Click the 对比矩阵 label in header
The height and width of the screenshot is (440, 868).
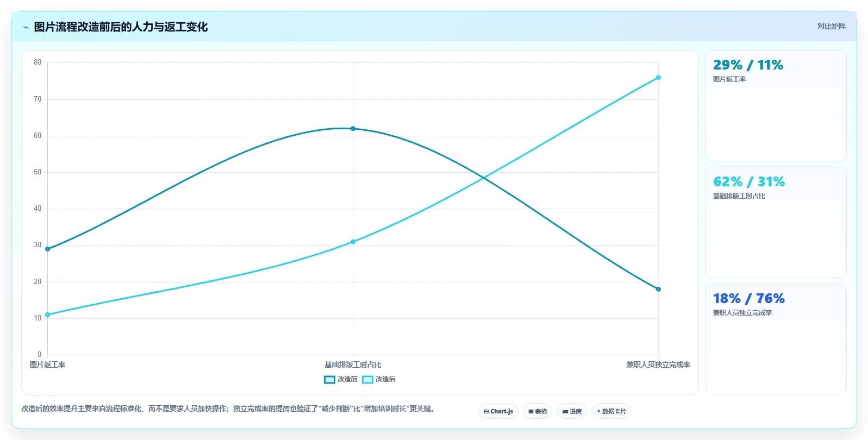tap(831, 26)
